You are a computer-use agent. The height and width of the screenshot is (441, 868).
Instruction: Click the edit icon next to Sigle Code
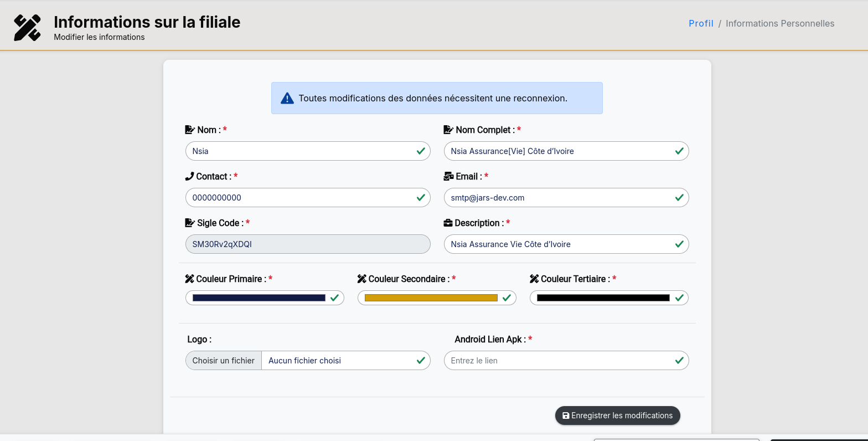(190, 223)
